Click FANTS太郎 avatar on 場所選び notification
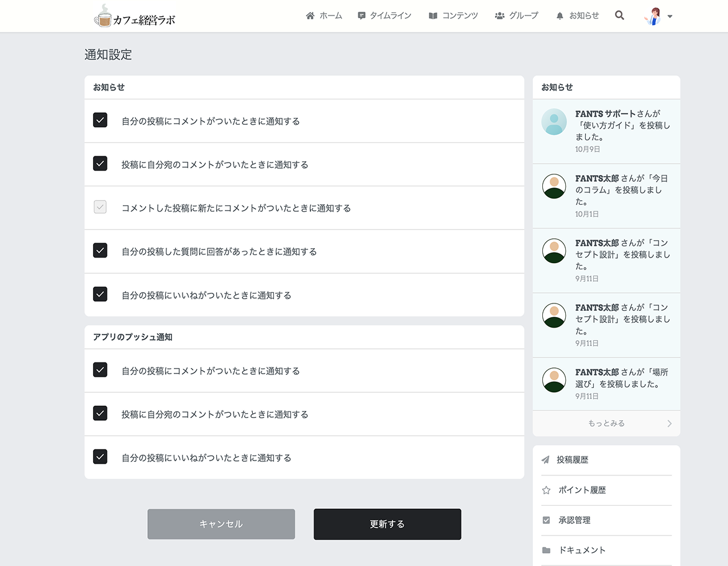This screenshot has width=728, height=566. click(554, 380)
